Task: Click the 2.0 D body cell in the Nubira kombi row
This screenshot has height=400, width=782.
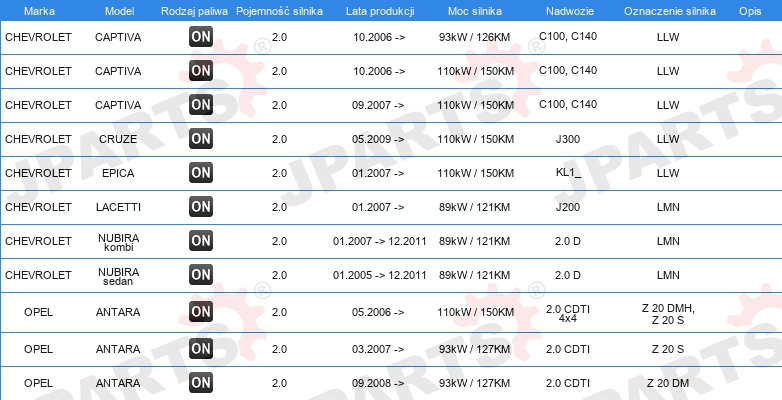Action: (568, 241)
